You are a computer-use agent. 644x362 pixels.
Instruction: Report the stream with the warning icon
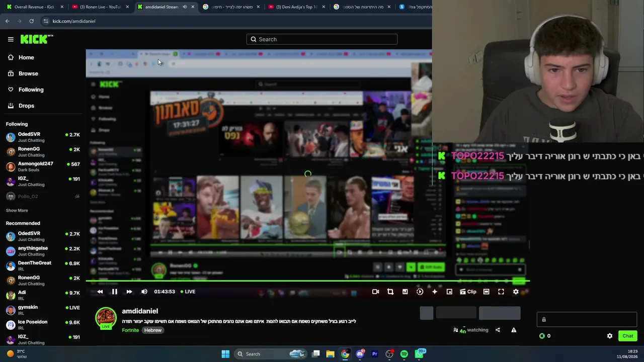click(x=514, y=330)
